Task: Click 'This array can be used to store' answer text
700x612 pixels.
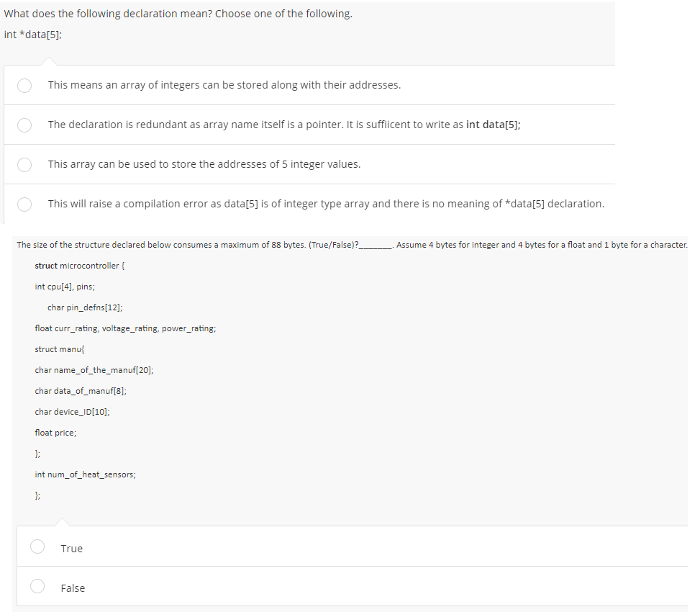Action: pyautogui.click(x=204, y=164)
